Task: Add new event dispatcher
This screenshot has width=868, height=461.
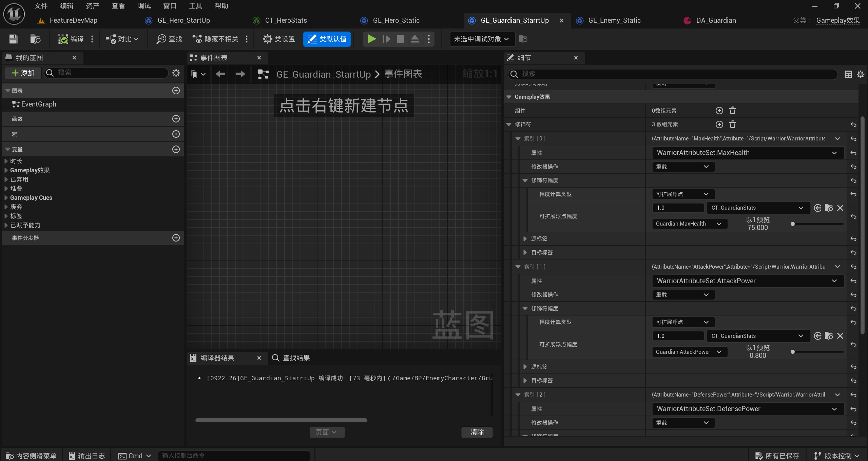Action: pyautogui.click(x=176, y=238)
